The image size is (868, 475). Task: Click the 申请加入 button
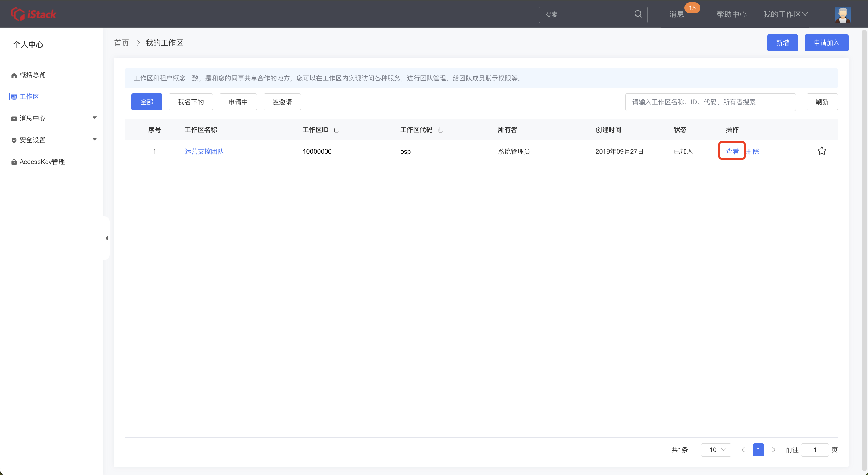coord(826,43)
